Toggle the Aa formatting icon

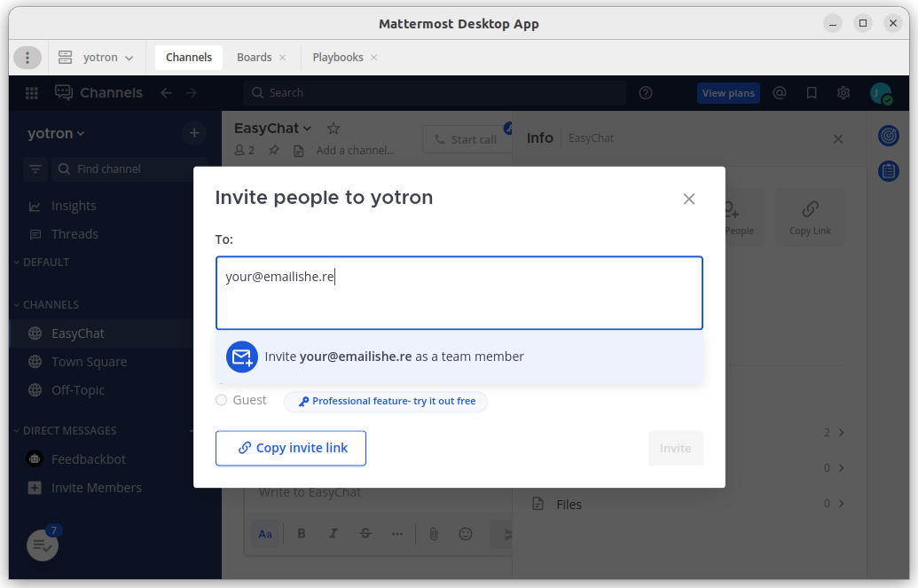click(x=265, y=534)
